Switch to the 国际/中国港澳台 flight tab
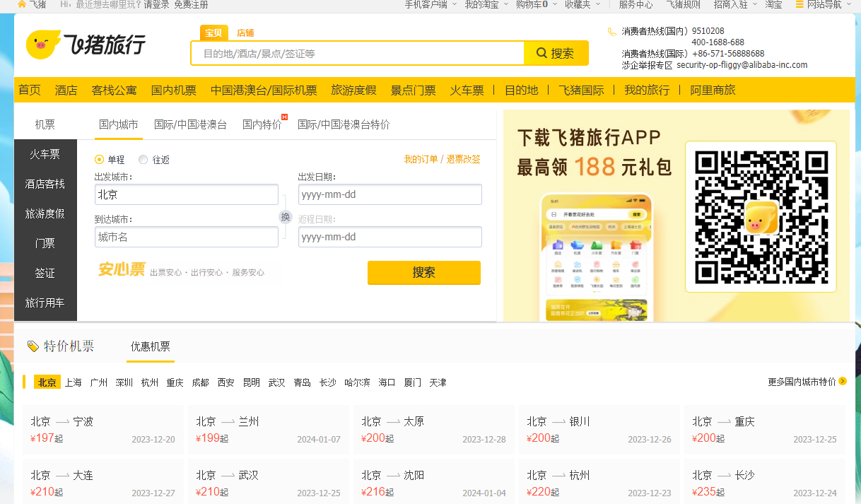Image resolution: width=861 pixels, height=504 pixels. coord(190,124)
